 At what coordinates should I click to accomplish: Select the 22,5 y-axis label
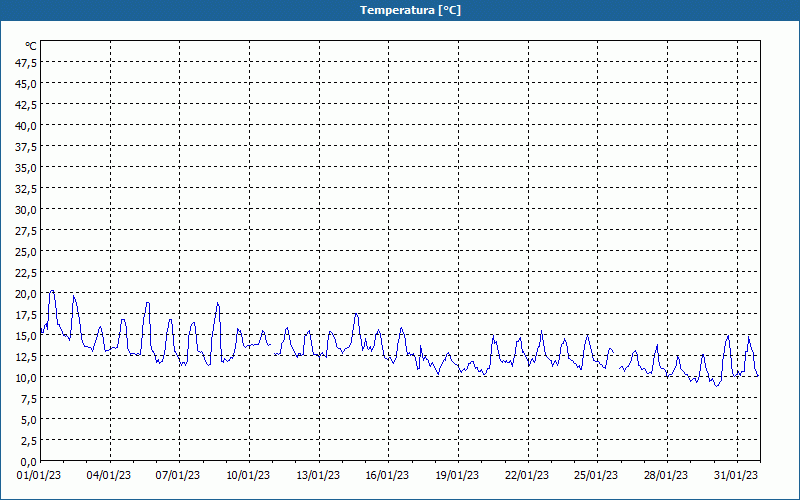tap(27, 273)
